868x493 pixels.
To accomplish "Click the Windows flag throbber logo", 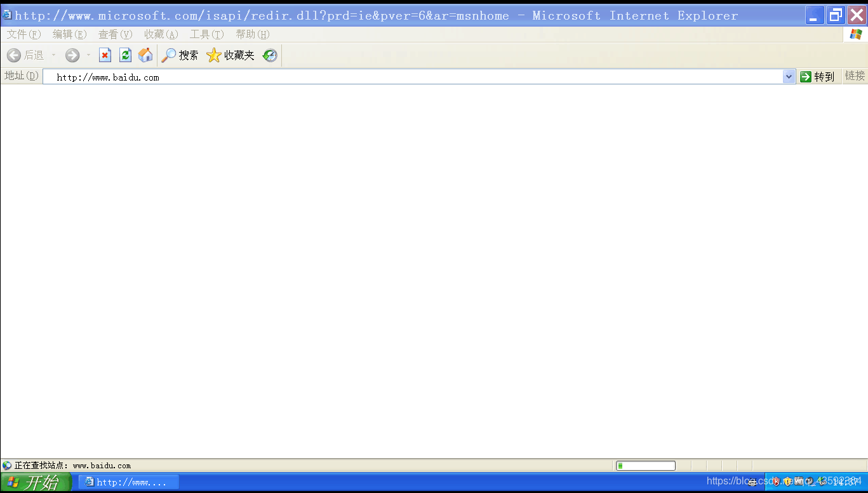I will click(856, 34).
